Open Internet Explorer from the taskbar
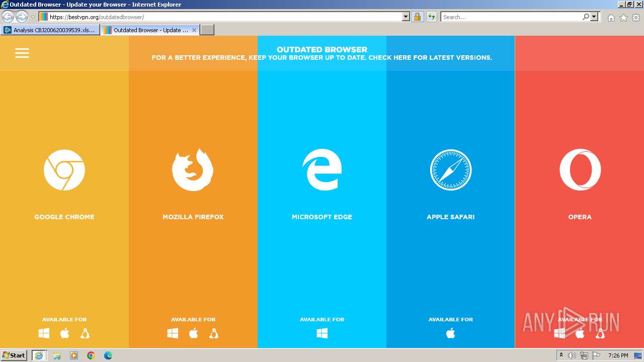The width and height of the screenshot is (644, 362). (x=40, y=355)
